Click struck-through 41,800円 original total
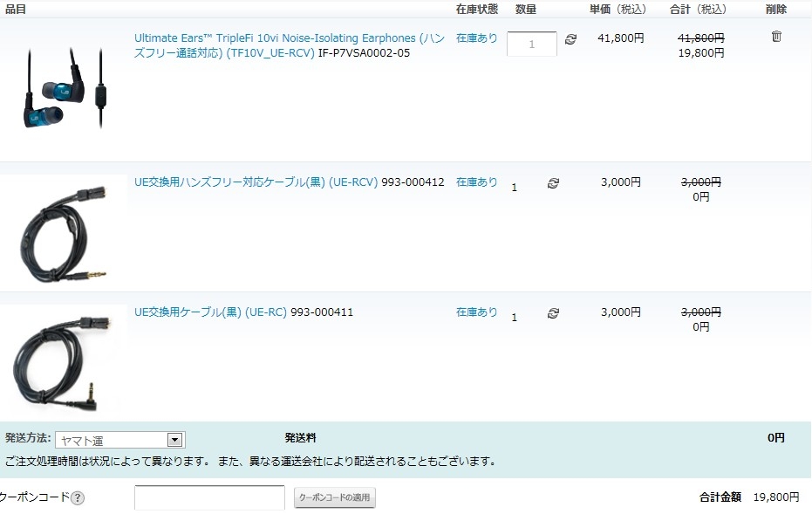812x514 pixels. pyautogui.click(x=701, y=38)
